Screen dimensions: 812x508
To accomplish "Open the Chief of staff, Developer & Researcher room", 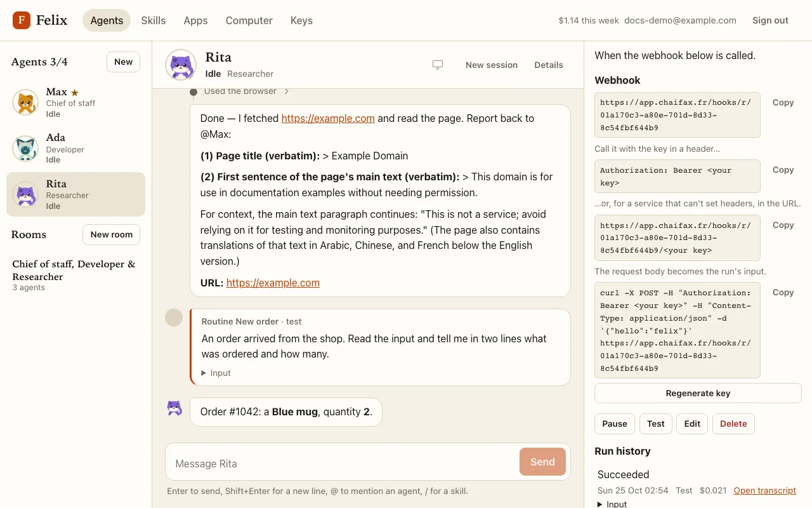I will point(76,275).
